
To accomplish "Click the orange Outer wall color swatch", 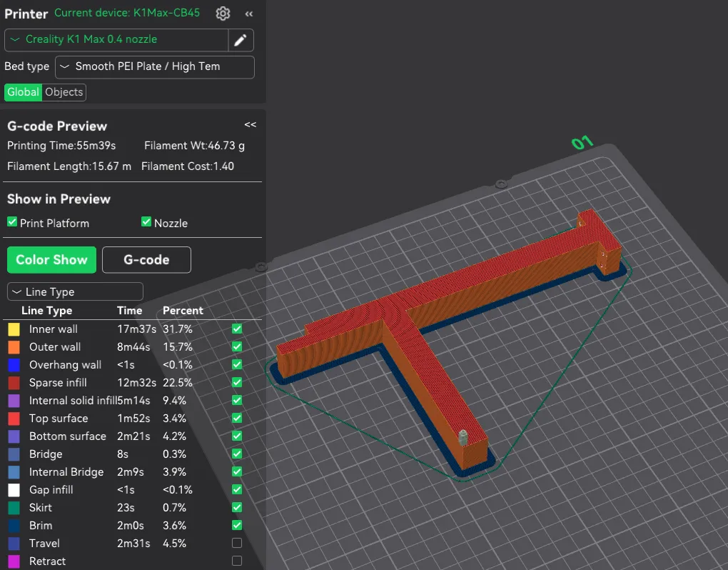I will tap(14, 347).
